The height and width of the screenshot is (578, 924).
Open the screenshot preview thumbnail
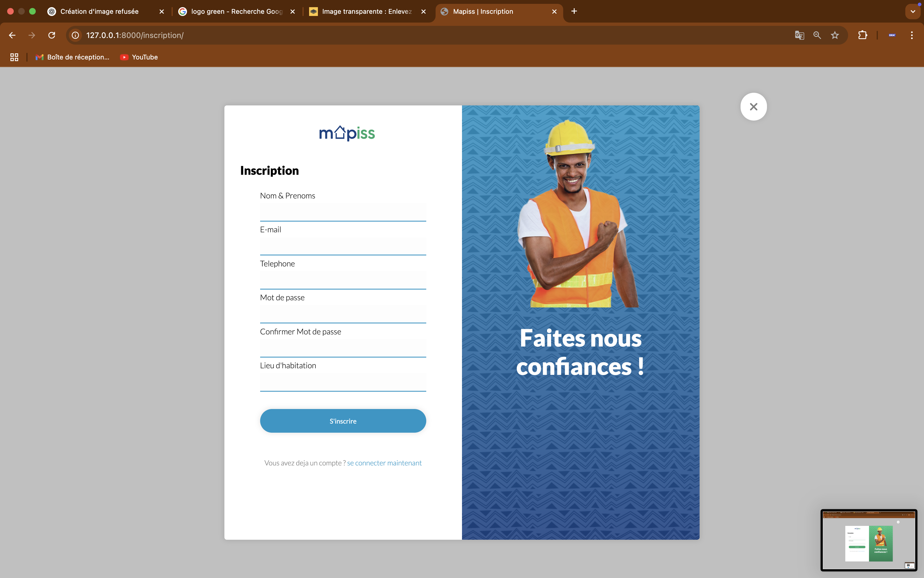click(x=869, y=540)
